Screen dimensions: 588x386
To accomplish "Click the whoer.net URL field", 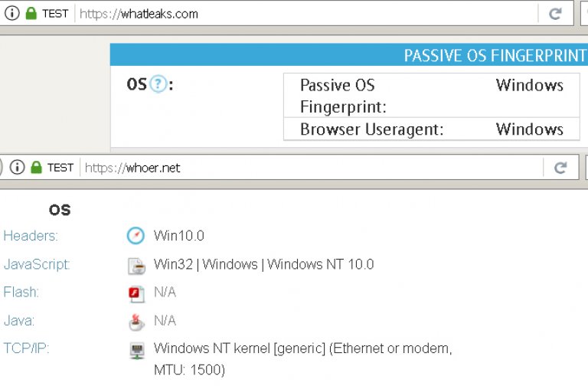I will (312, 168).
